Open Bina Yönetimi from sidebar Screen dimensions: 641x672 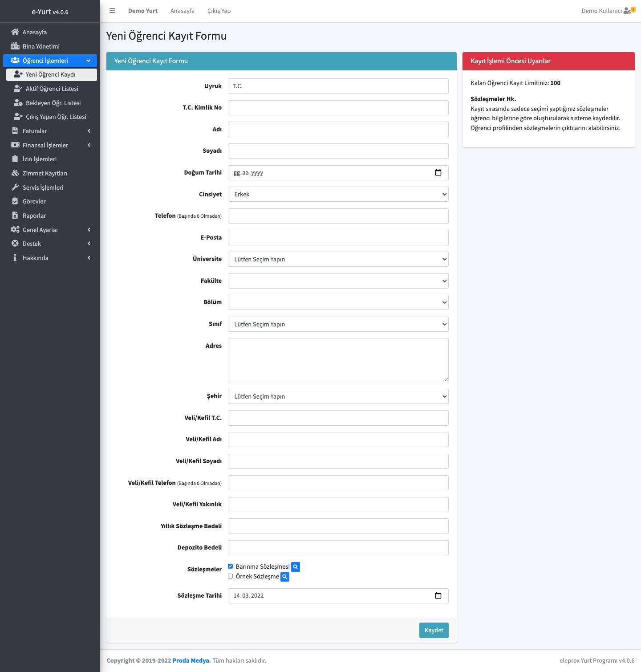(41, 46)
